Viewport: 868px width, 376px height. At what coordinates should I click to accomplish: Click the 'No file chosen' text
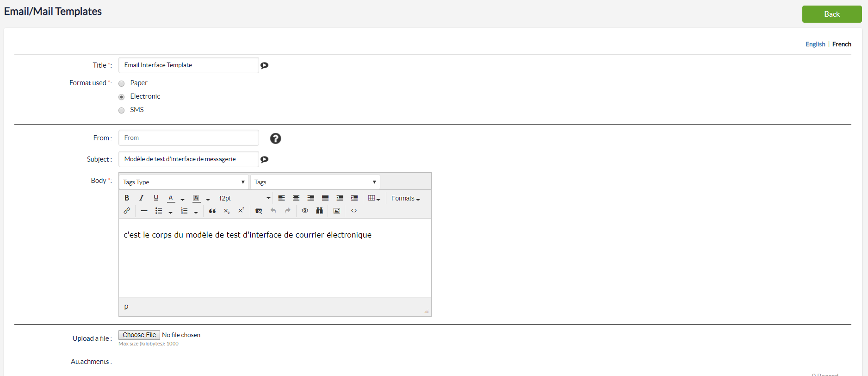181,335
